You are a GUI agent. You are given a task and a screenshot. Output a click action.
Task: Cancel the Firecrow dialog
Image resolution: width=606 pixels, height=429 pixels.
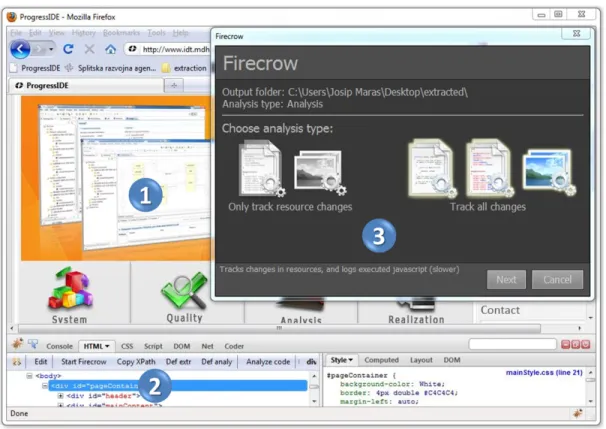click(x=557, y=279)
